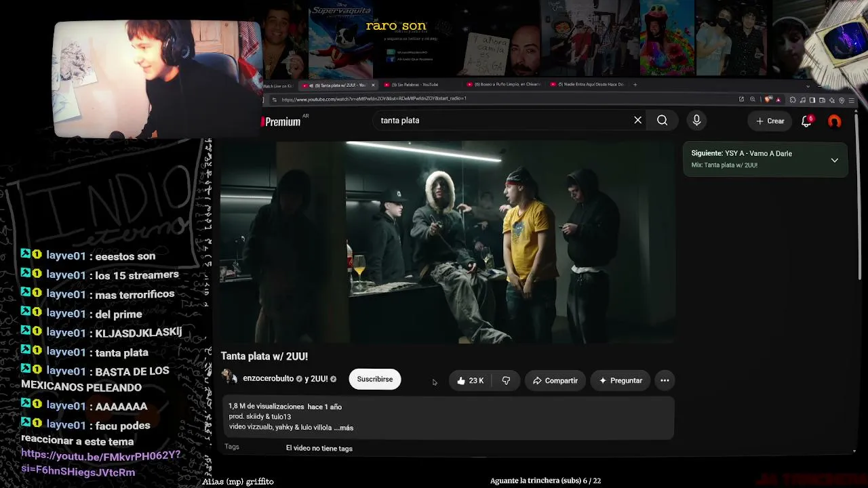Click 'Aguante la trinchera (subs) 6 / 22' text
The width and height of the screenshot is (868, 488).
(545, 481)
